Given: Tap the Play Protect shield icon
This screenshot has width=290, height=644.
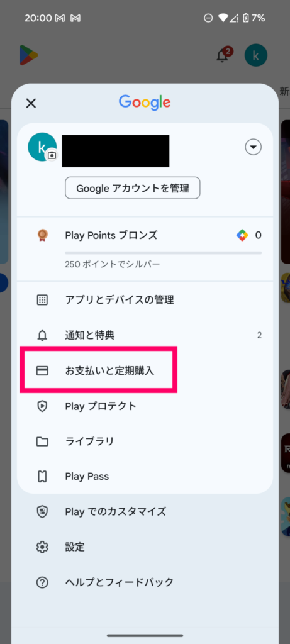Looking at the screenshot, I should pos(42,406).
